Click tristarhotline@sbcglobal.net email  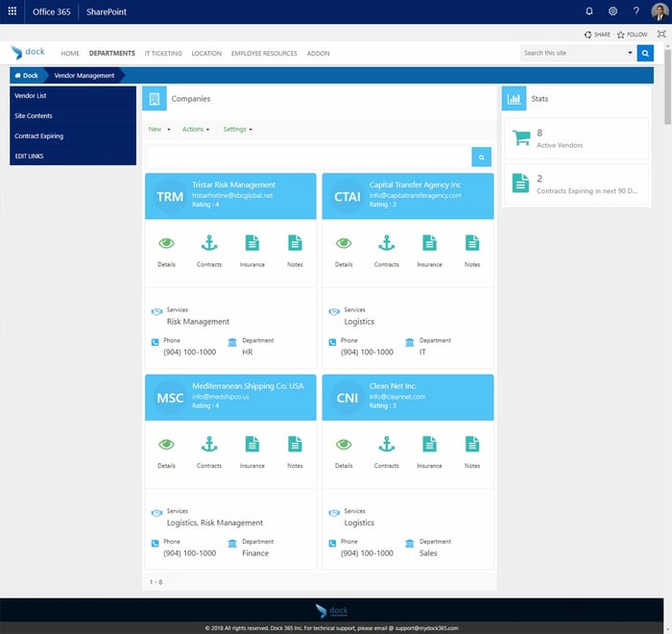tap(232, 195)
